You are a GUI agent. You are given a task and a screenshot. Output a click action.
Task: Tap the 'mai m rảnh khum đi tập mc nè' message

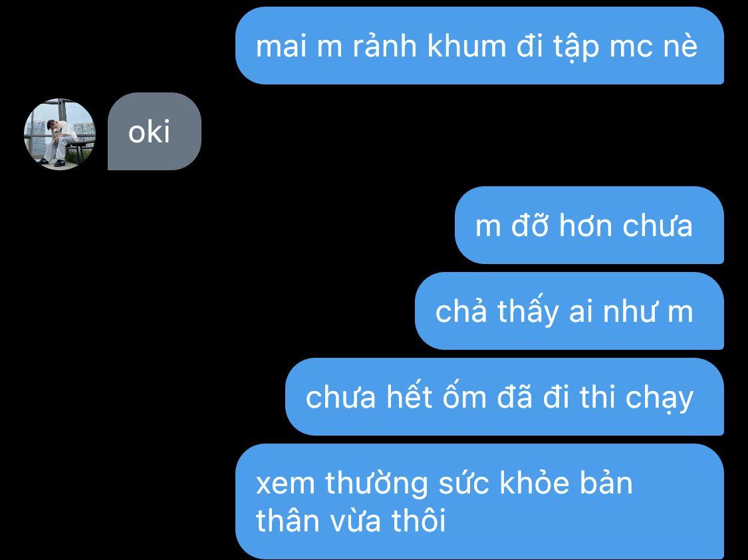click(x=480, y=46)
